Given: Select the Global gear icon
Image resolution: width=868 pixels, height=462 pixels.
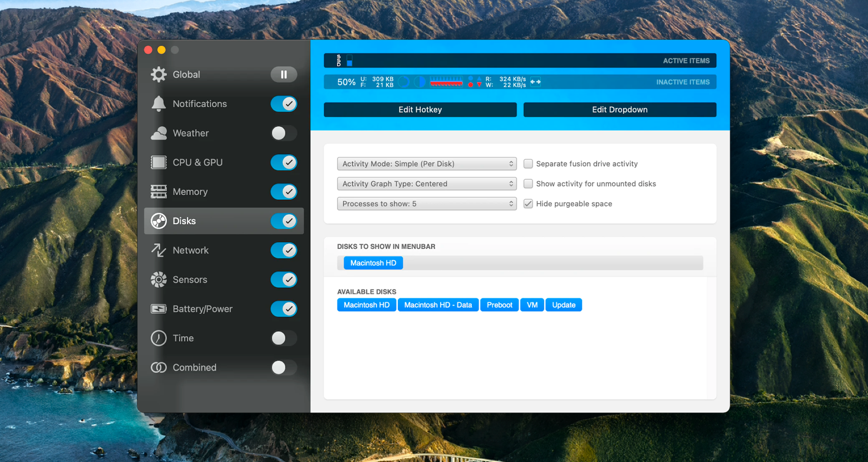Looking at the screenshot, I should [x=159, y=75].
